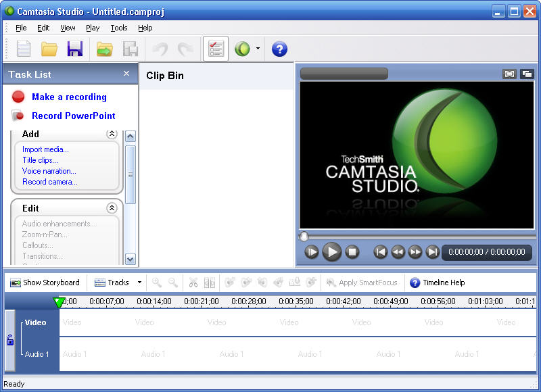Collapse the Add section in Task List

pyautogui.click(x=112, y=134)
